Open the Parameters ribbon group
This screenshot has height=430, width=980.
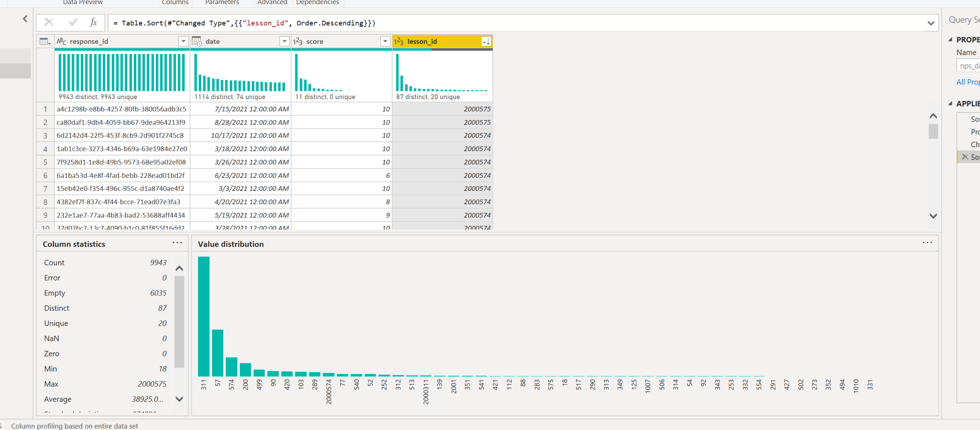222,3
